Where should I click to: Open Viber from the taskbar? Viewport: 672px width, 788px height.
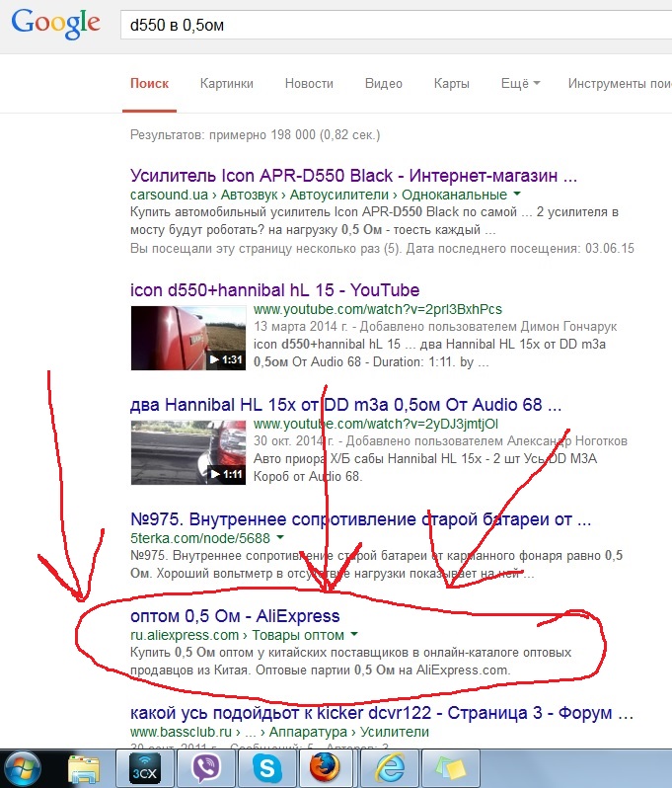[x=206, y=768]
